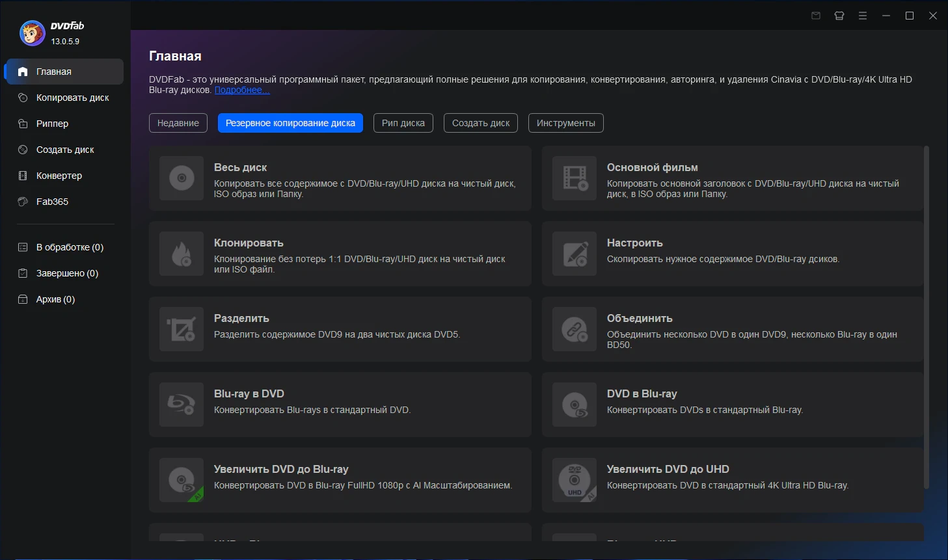Click the Blu-ray в DVD icon
This screenshot has height=560, width=948.
182,405
